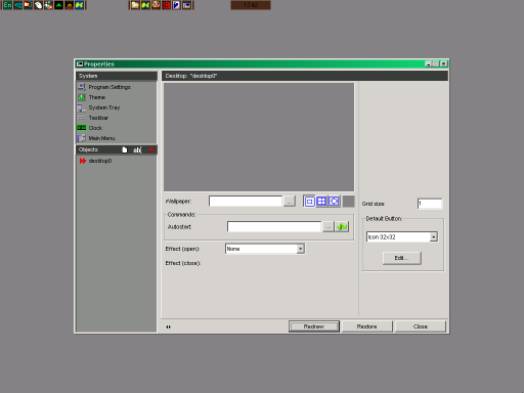Select the desktop0 object with red arrow
524x393 pixels.
[96, 161]
